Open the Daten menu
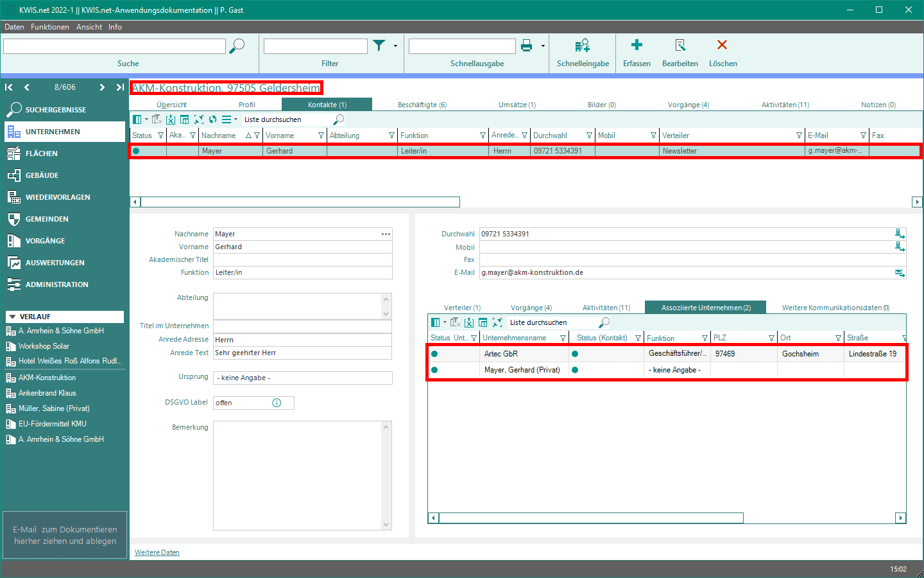 pos(14,27)
